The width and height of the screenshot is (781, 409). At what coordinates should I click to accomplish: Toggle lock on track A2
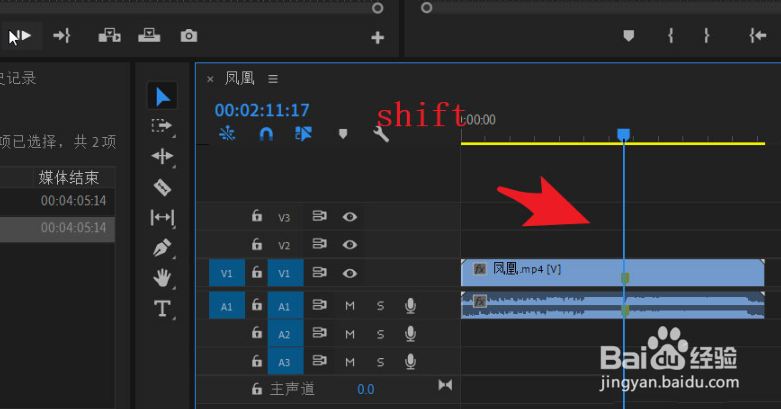point(257,332)
